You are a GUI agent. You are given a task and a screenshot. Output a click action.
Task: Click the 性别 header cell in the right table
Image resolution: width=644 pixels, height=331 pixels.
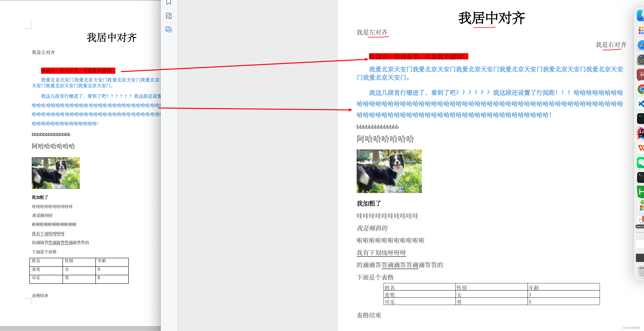[x=491, y=287]
